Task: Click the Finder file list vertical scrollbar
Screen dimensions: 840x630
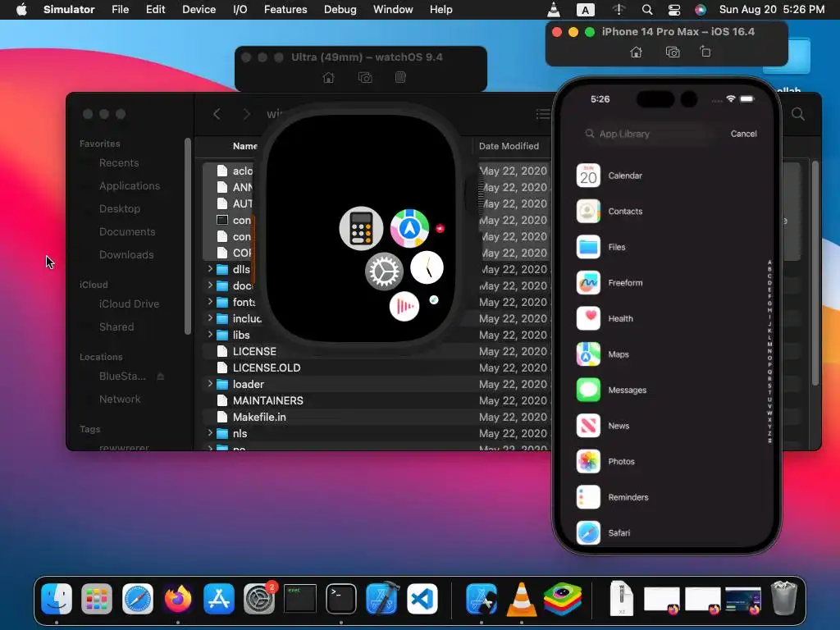Action: pyautogui.click(x=815, y=273)
